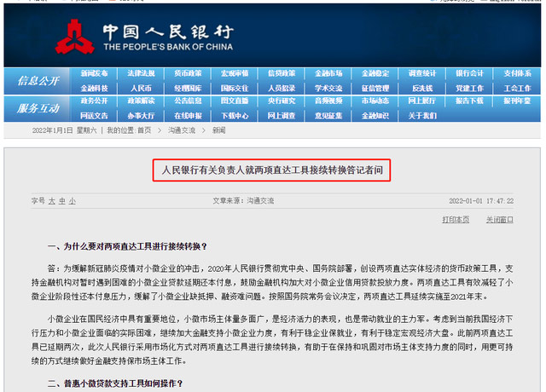Image resolution: width=546 pixels, height=392 pixels.
Task: Click the highlighted article headline
Action: (272, 170)
